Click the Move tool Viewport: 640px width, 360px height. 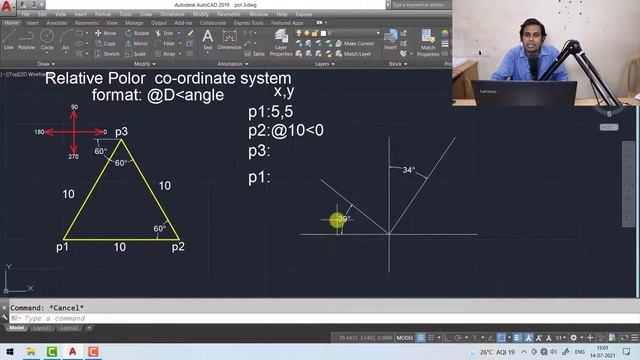(x=105, y=33)
